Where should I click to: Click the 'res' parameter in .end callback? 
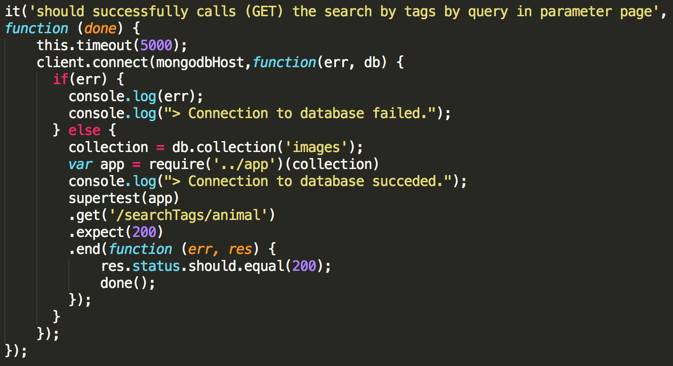(240, 249)
